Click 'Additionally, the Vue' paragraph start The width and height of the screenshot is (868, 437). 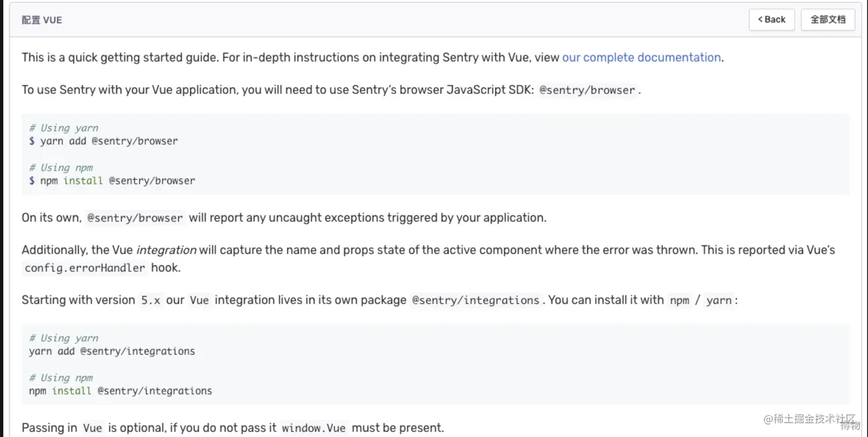[77, 250]
